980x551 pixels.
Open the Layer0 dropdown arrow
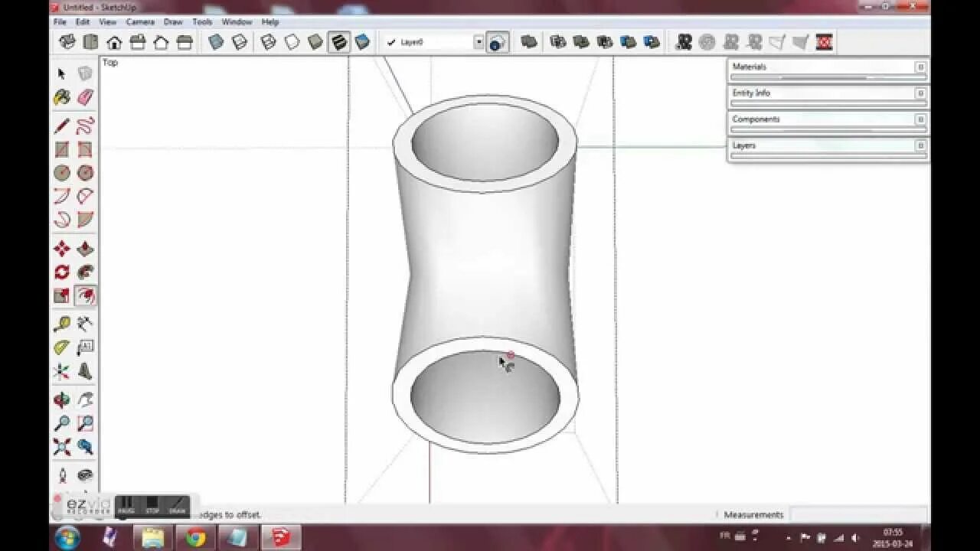click(x=479, y=42)
